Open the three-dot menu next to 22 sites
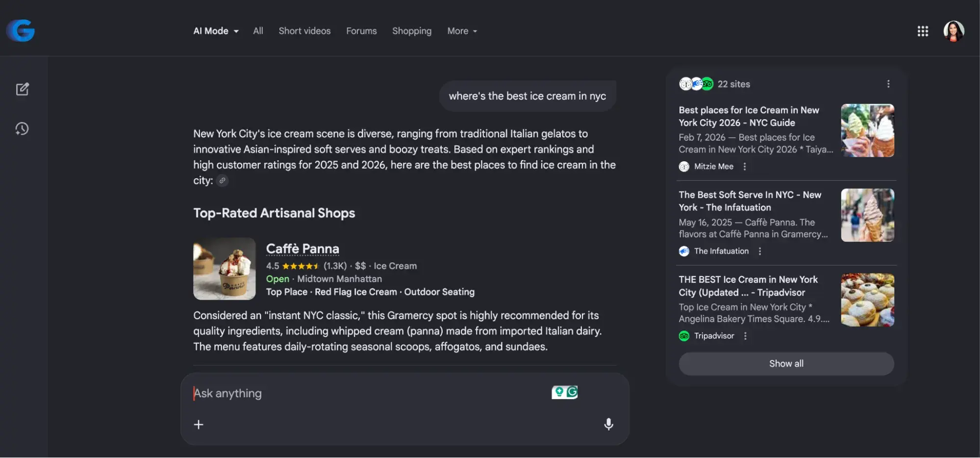 (888, 84)
